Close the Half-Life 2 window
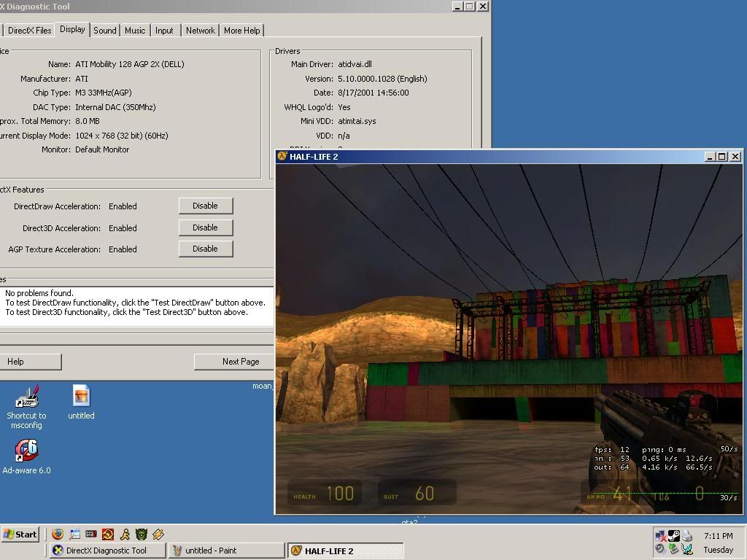Screen dimensions: 747x560 pyautogui.click(x=735, y=157)
